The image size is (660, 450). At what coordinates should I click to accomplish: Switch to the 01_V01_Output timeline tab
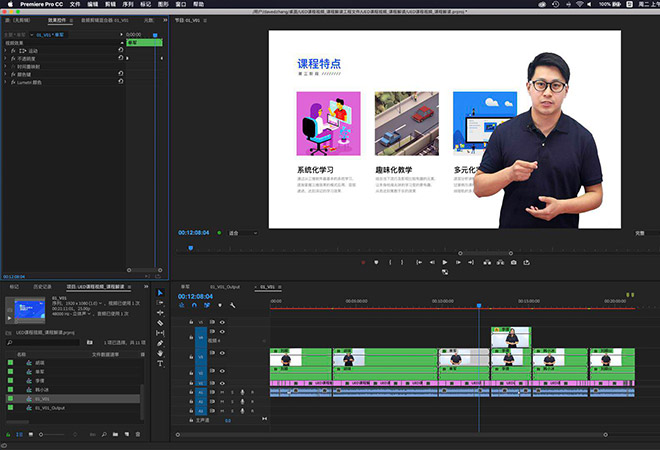(x=225, y=286)
